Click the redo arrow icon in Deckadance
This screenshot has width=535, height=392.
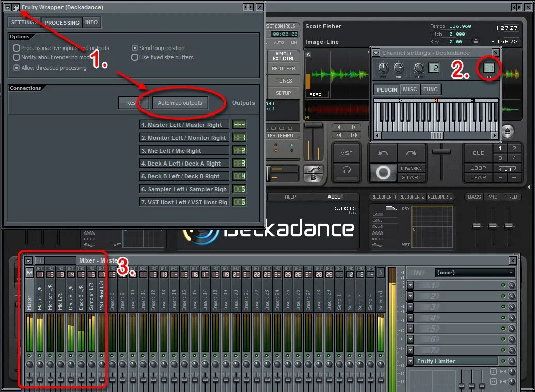click(411, 153)
